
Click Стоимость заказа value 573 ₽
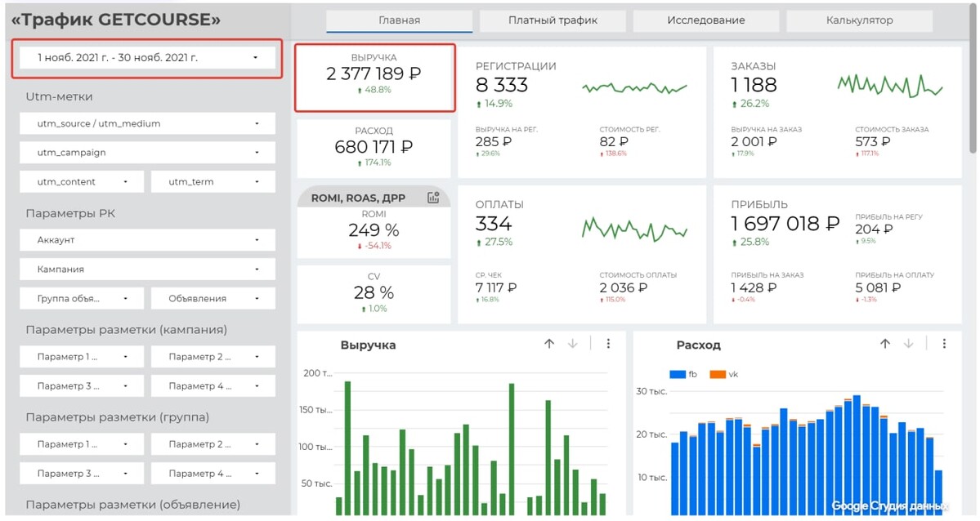click(872, 142)
